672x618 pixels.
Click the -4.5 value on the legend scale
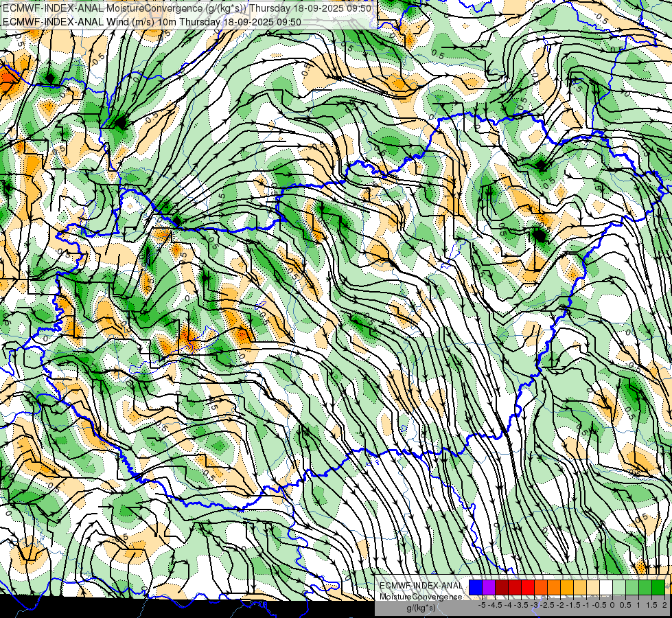(x=495, y=605)
